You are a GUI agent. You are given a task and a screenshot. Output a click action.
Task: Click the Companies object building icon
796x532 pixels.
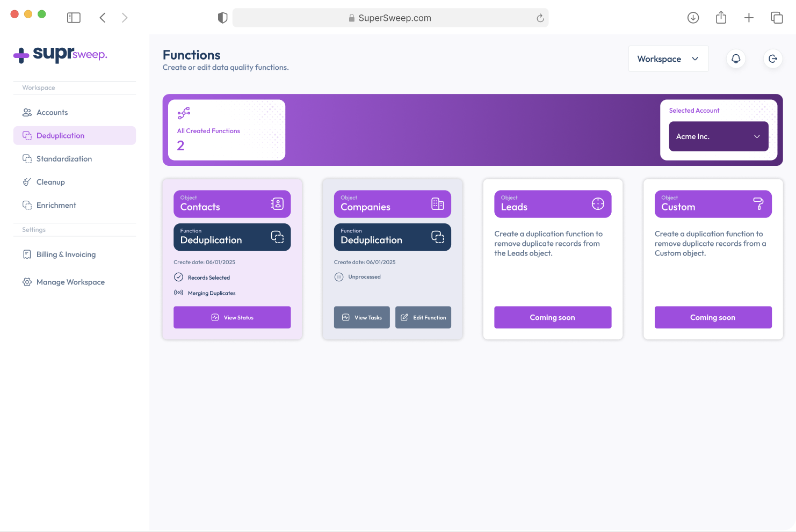[x=437, y=204]
